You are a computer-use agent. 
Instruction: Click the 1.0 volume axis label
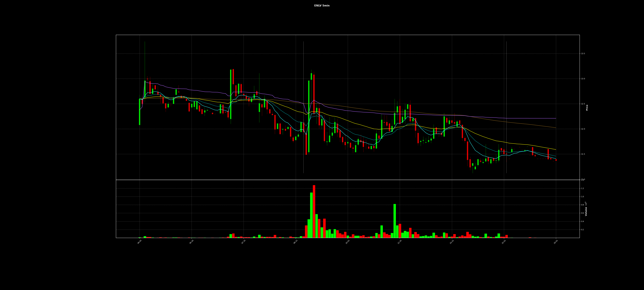[x=582, y=197]
